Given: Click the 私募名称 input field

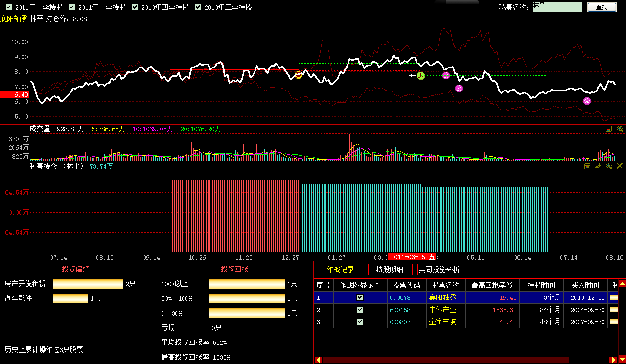Looking at the screenshot, I should click(557, 7).
